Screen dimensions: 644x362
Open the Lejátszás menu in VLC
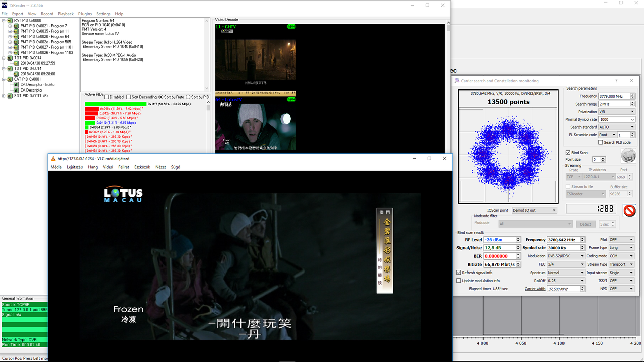point(75,167)
